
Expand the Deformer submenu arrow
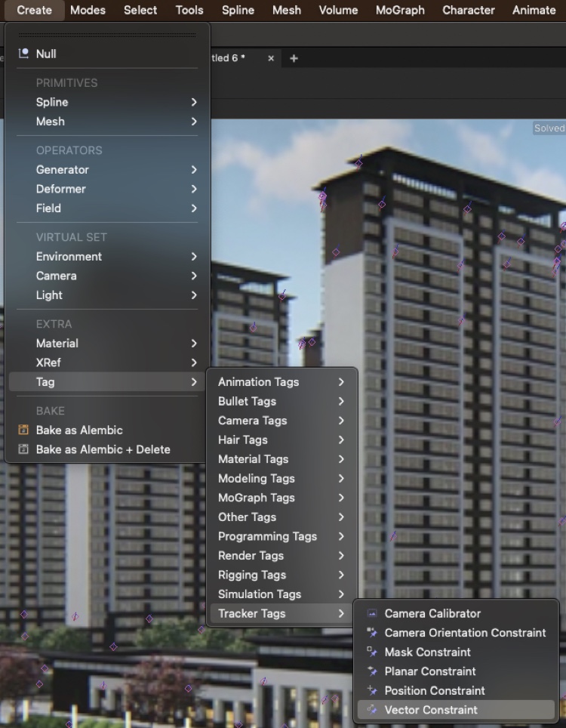194,189
